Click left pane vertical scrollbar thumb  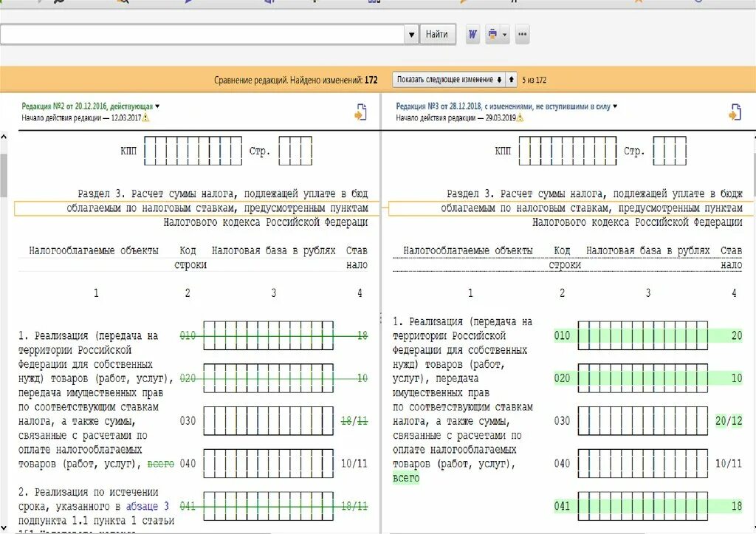pyautogui.click(x=4, y=176)
